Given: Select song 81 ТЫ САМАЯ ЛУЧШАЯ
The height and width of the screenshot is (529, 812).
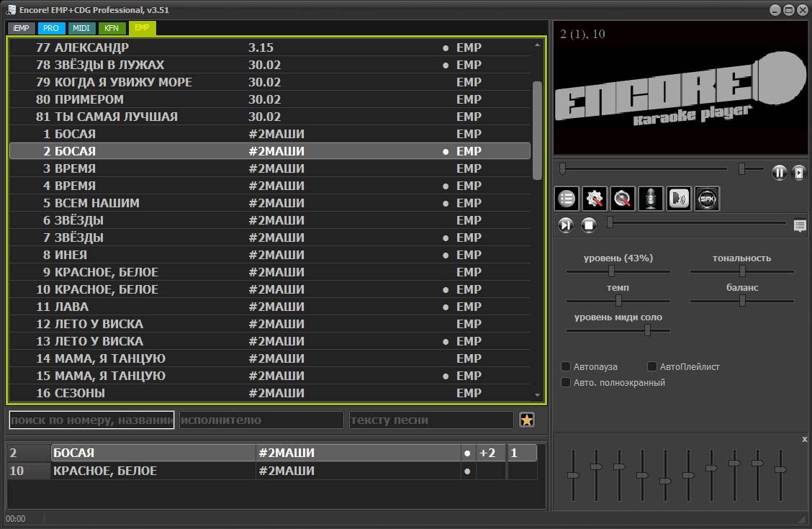Looking at the screenshot, I should point(270,117).
